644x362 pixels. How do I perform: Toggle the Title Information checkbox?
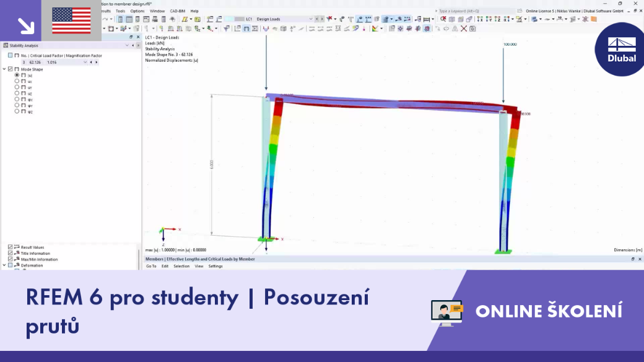(11, 253)
